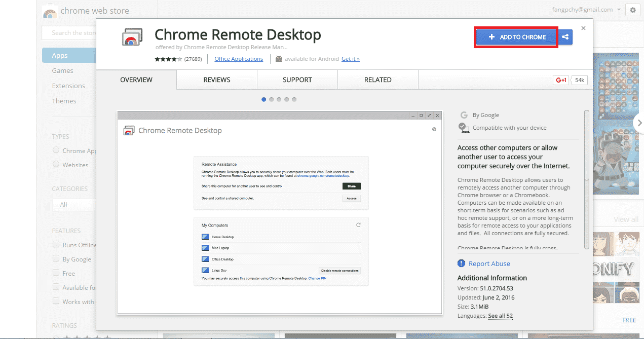Select the Websites type radio button
Image resolution: width=644 pixels, height=339 pixels.
tap(56, 164)
